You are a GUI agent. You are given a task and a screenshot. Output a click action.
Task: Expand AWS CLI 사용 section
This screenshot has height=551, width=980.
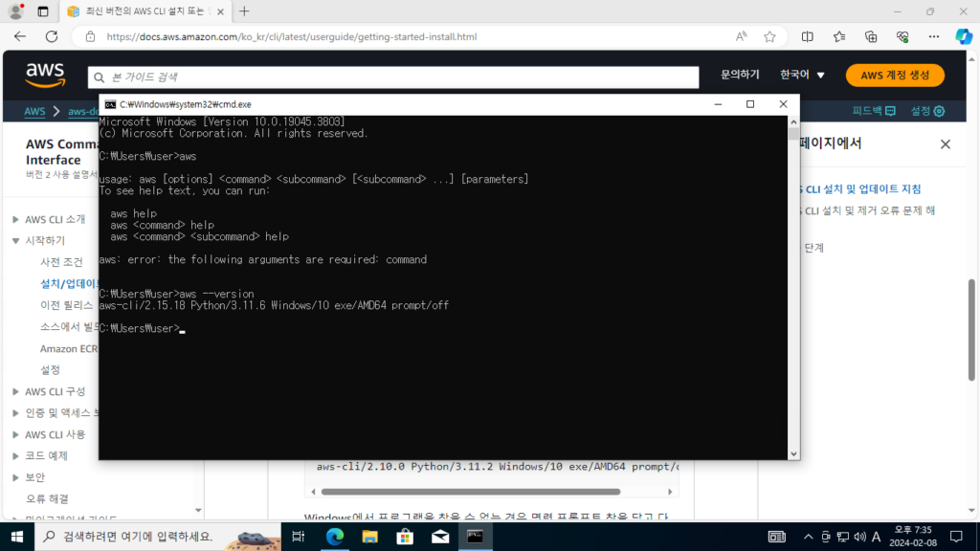coord(15,435)
